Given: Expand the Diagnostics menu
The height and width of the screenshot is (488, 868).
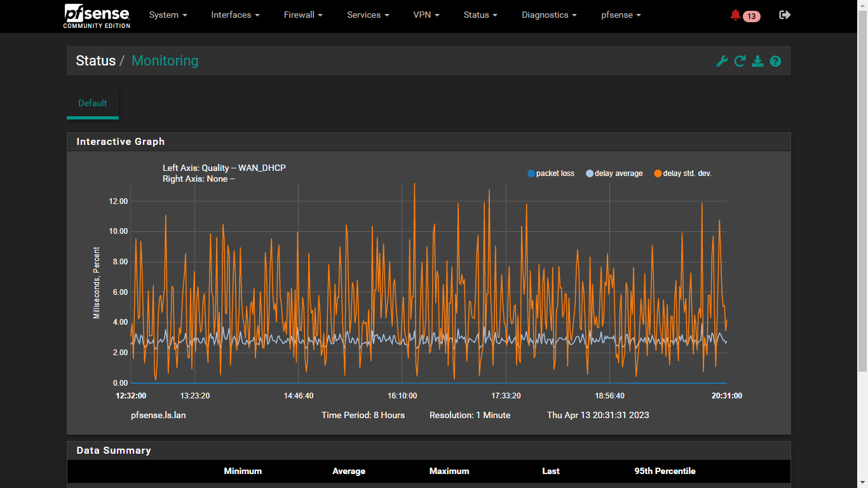Looking at the screenshot, I should pyautogui.click(x=549, y=15).
